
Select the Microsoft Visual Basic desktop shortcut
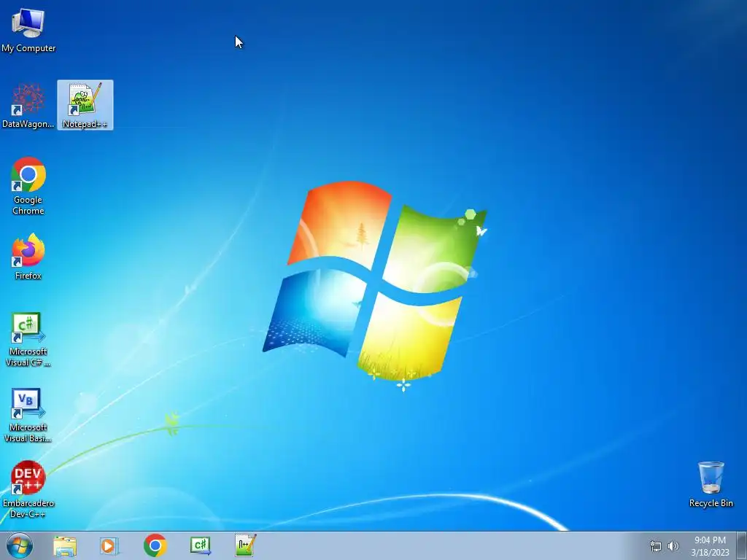pos(28,416)
